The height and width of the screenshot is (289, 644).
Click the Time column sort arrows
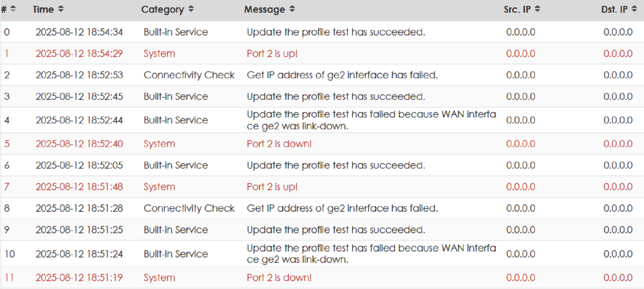(x=61, y=9)
